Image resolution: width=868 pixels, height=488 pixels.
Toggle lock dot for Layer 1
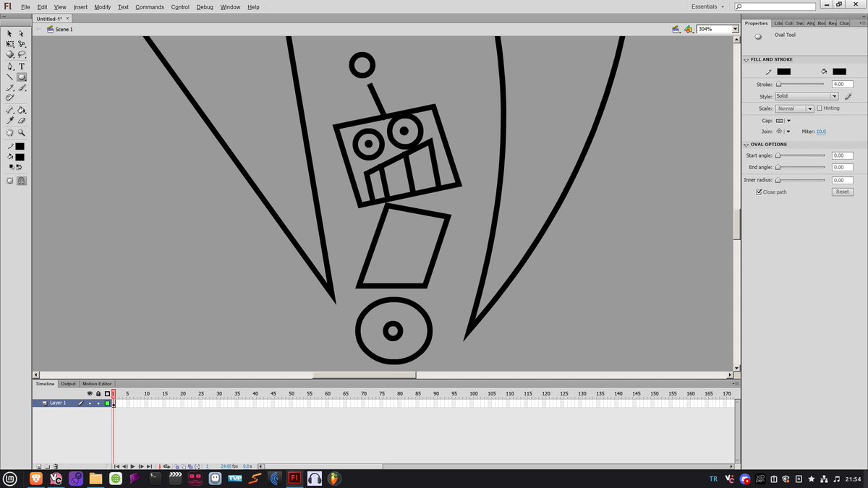click(98, 403)
